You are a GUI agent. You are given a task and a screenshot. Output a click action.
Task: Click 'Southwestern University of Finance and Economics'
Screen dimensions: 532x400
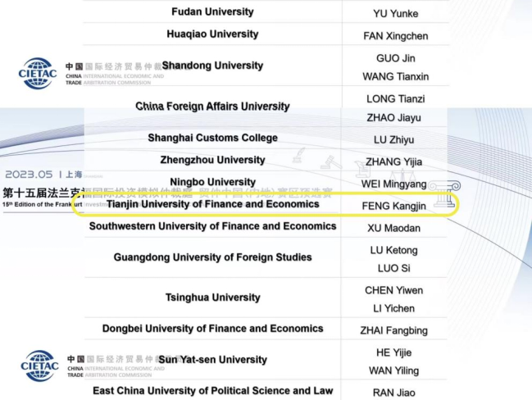213,226
